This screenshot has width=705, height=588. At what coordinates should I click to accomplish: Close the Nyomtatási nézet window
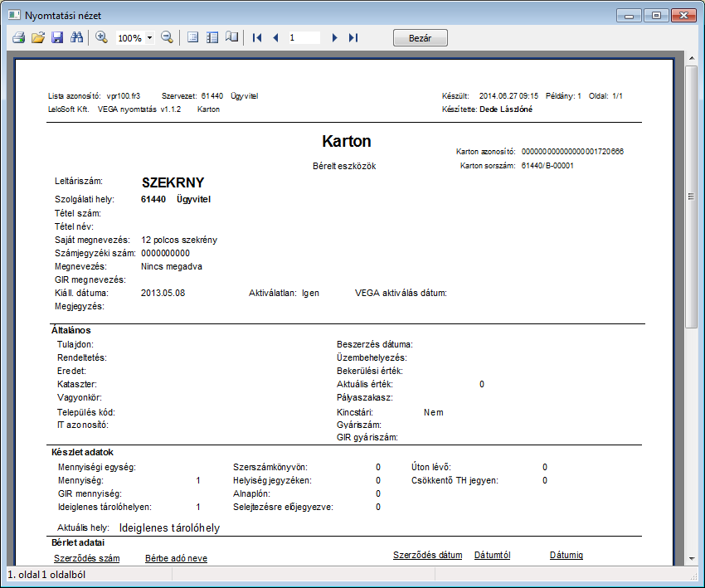683,16
